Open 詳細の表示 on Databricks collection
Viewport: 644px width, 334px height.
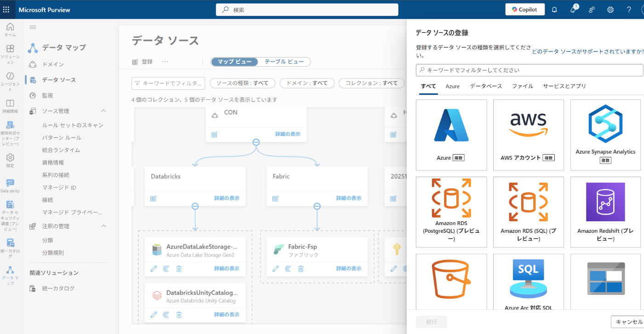coord(226,198)
